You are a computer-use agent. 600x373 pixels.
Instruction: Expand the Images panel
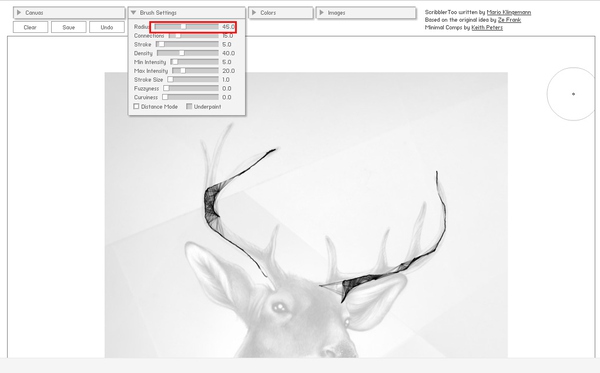point(321,13)
